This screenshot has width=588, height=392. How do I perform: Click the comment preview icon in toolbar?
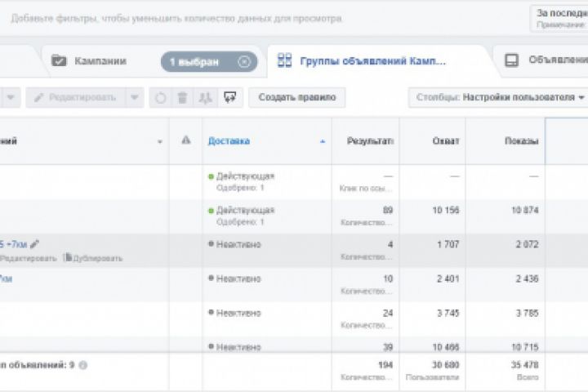pos(229,98)
